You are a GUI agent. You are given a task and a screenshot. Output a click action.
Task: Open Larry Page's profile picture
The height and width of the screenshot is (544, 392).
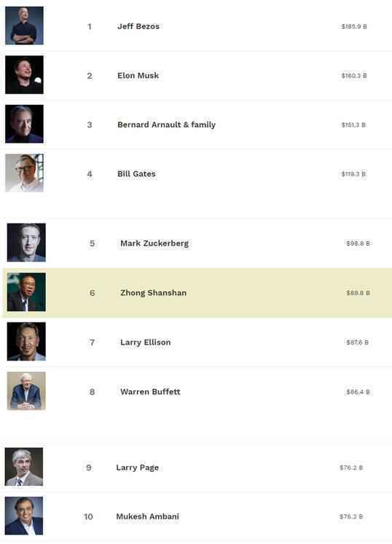click(24, 467)
